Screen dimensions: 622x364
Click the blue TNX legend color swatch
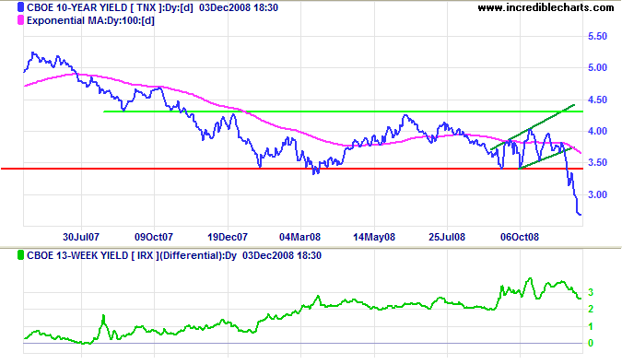20,7
